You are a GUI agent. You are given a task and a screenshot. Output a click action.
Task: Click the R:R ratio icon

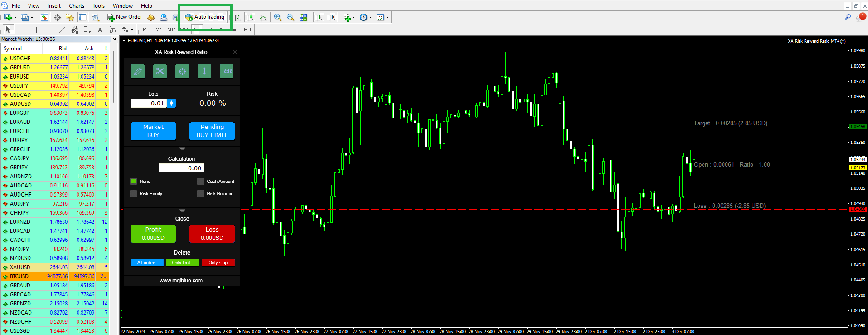pyautogui.click(x=227, y=71)
